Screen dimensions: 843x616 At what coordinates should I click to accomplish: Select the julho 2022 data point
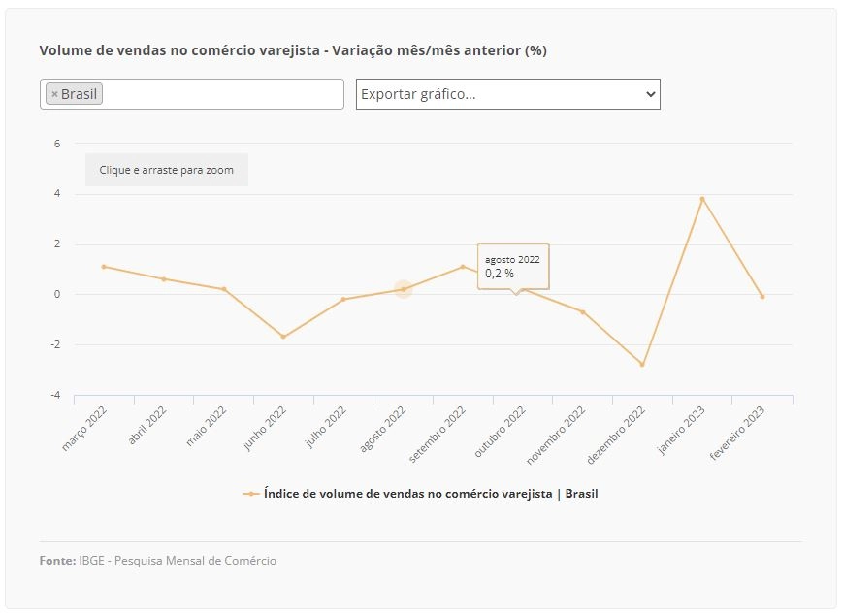pos(343,299)
